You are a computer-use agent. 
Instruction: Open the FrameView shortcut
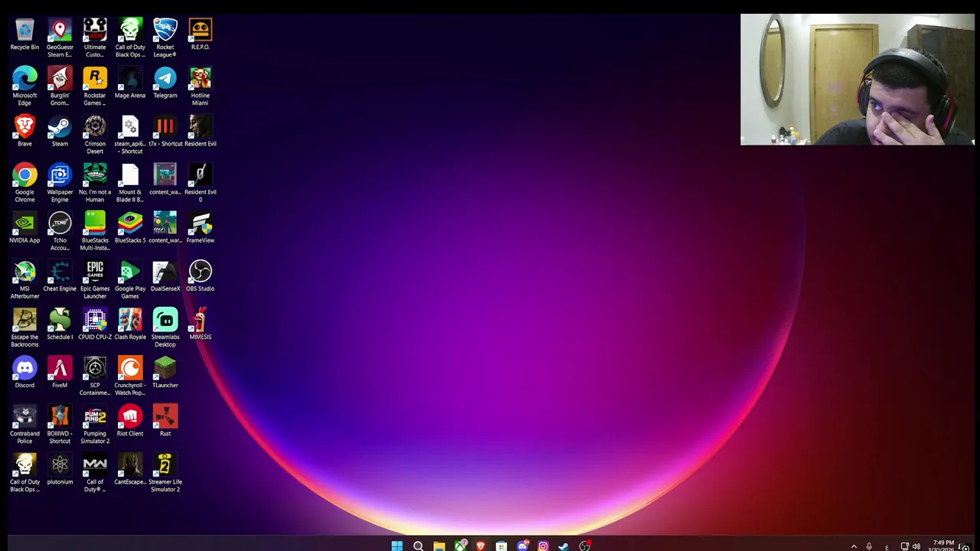click(x=201, y=228)
